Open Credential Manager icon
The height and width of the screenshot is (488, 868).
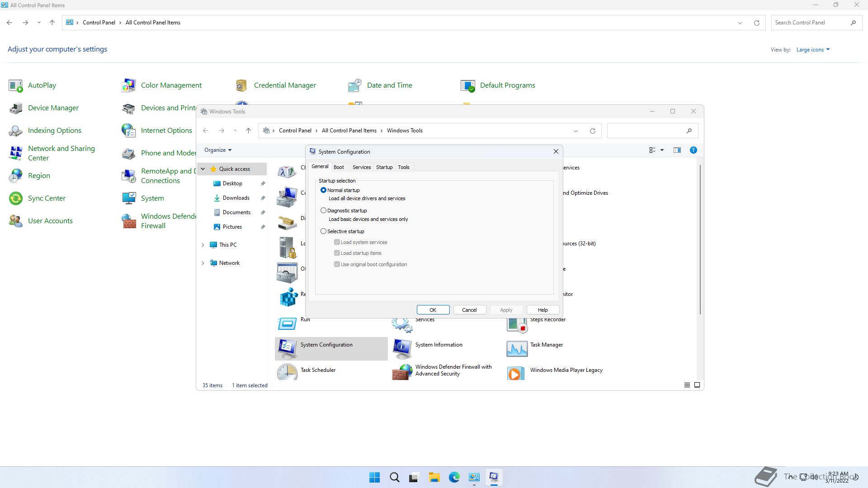pos(242,85)
